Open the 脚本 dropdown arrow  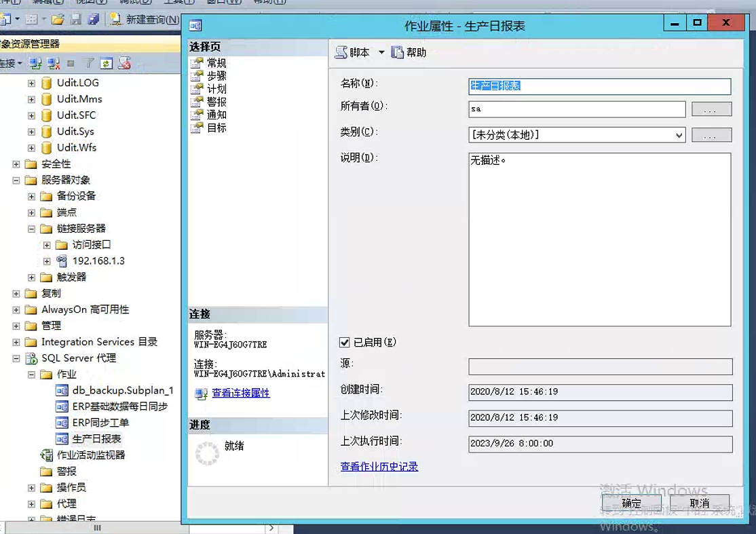381,52
